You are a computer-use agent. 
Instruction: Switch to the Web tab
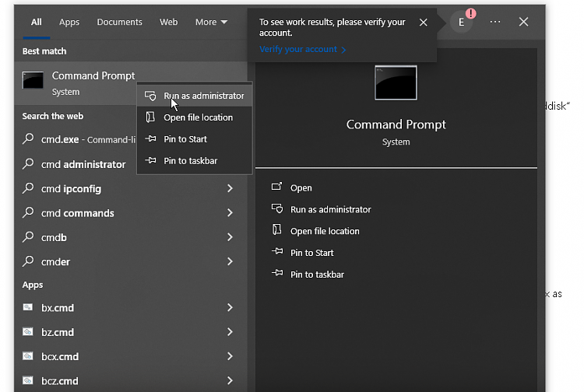point(169,22)
